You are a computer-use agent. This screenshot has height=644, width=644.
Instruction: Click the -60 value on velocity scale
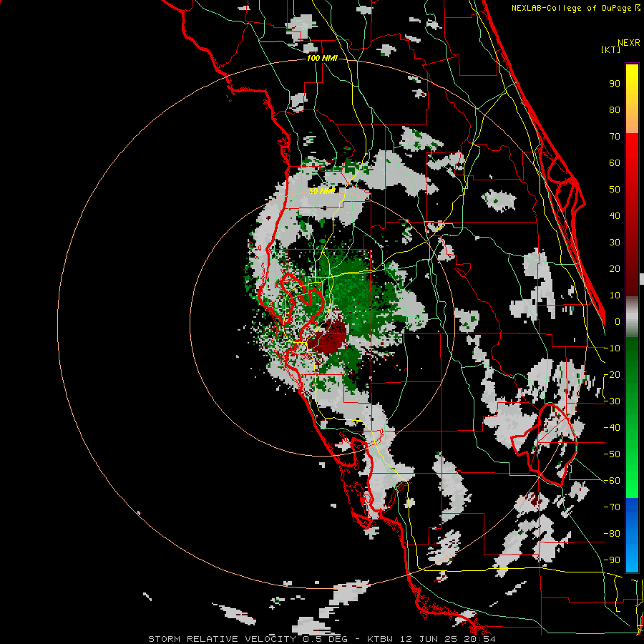612,481
